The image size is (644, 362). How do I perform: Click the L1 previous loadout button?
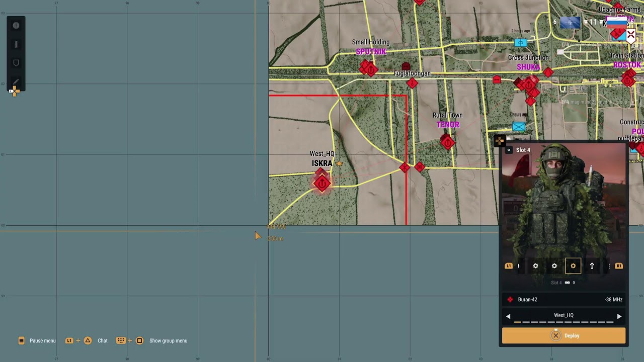click(x=509, y=266)
